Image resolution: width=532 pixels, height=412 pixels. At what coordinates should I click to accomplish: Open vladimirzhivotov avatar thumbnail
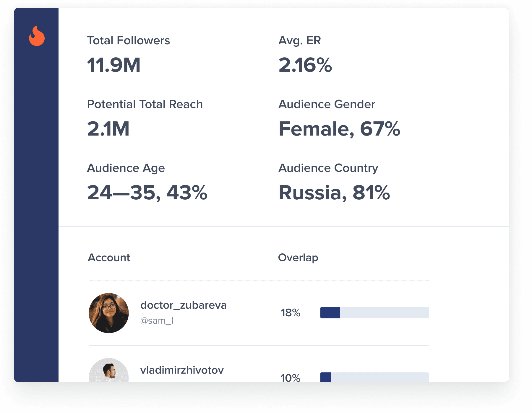(109, 371)
